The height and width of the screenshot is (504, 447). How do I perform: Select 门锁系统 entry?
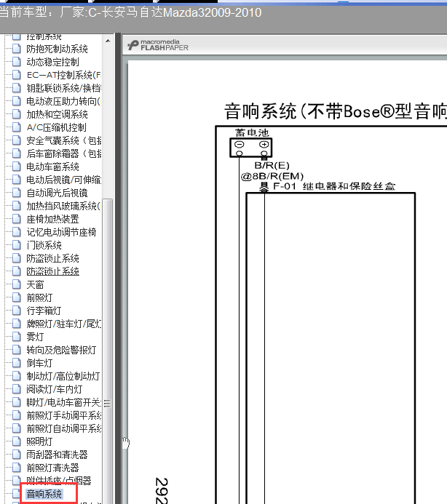point(44,245)
